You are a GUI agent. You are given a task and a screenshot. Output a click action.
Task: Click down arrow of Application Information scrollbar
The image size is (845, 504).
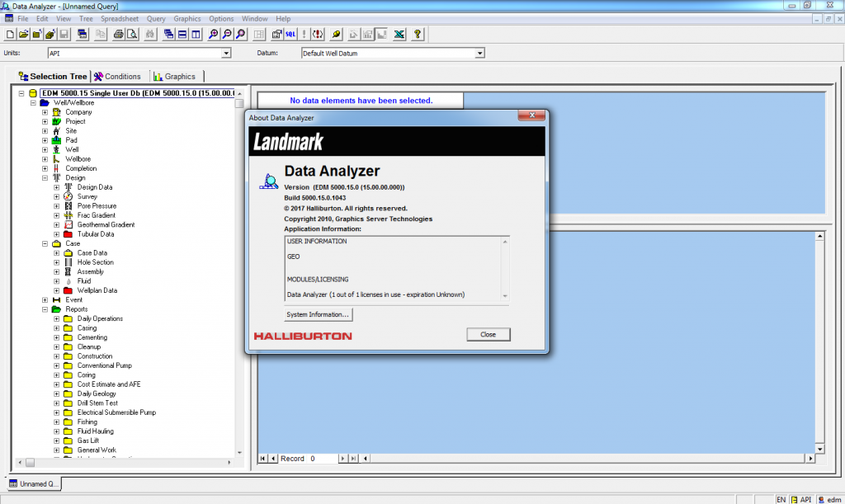[505, 295]
